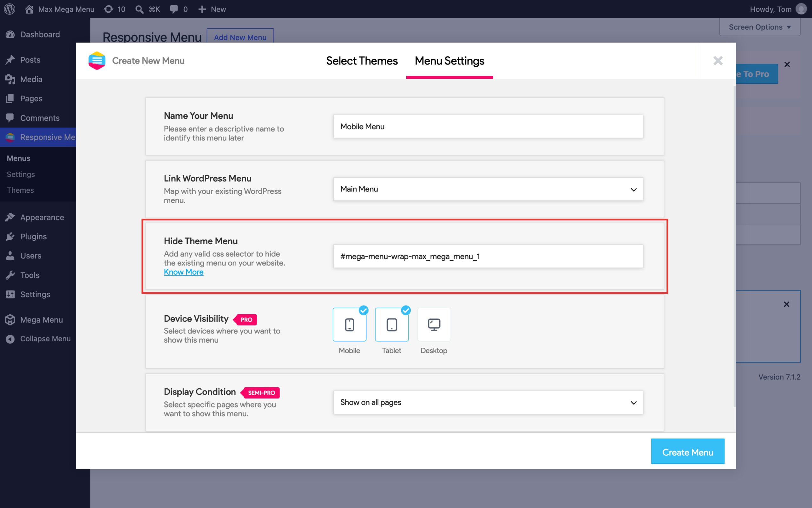Open Themes submenu item

coord(20,190)
